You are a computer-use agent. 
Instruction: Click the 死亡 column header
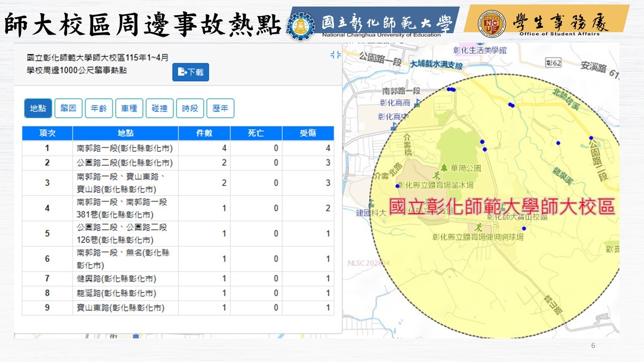(x=256, y=133)
